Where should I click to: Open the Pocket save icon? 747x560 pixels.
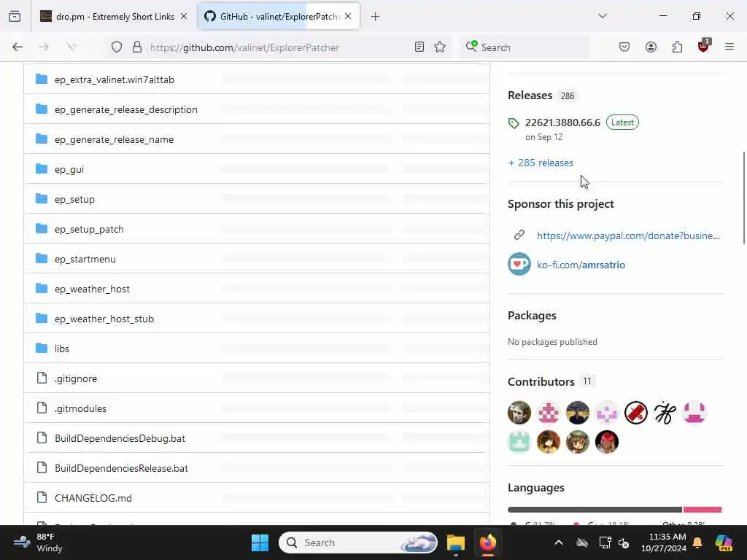click(624, 47)
